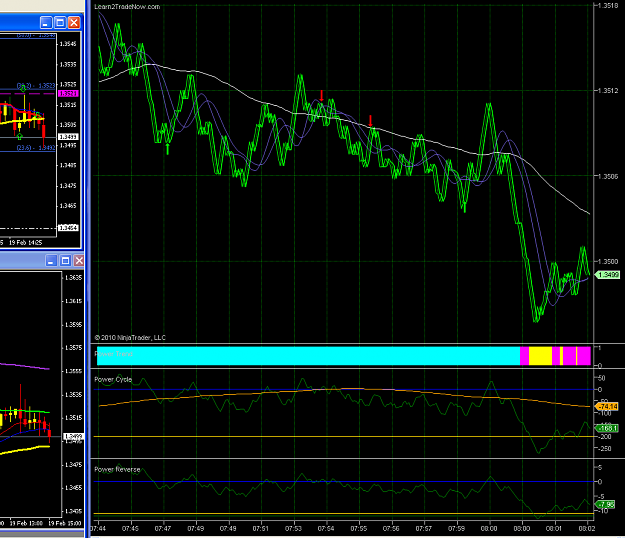The width and height of the screenshot is (625, 538).
Task: Click the 07:57 time axis label
Action: tap(424, 528)
